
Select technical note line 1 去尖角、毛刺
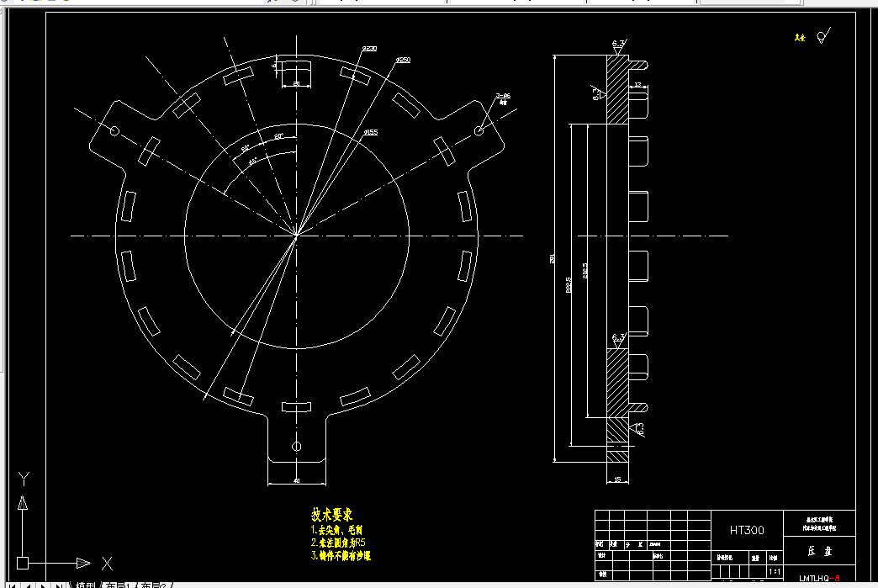(x=336, y=530)
